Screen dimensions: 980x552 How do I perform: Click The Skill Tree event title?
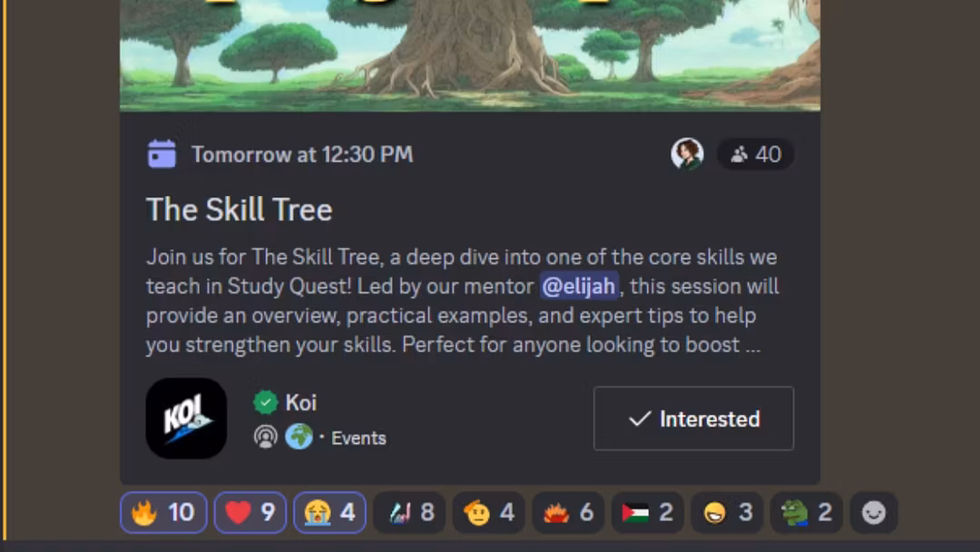[239, 210]
